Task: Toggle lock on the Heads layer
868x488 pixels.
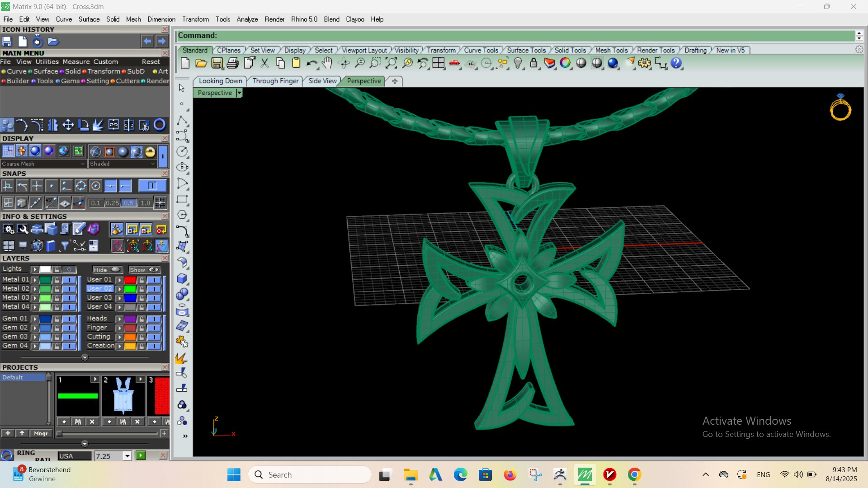Action: click(142, 319)
